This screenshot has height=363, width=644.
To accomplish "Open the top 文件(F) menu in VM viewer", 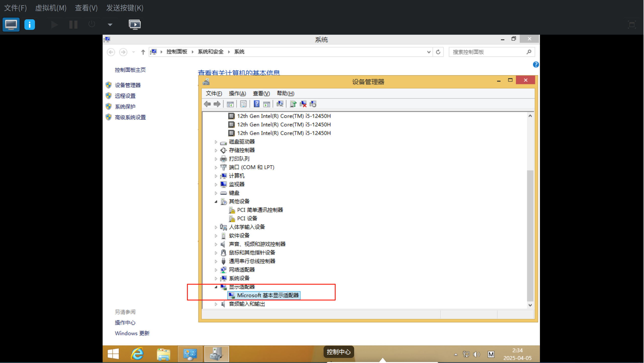I will click(x=16, y=8).
